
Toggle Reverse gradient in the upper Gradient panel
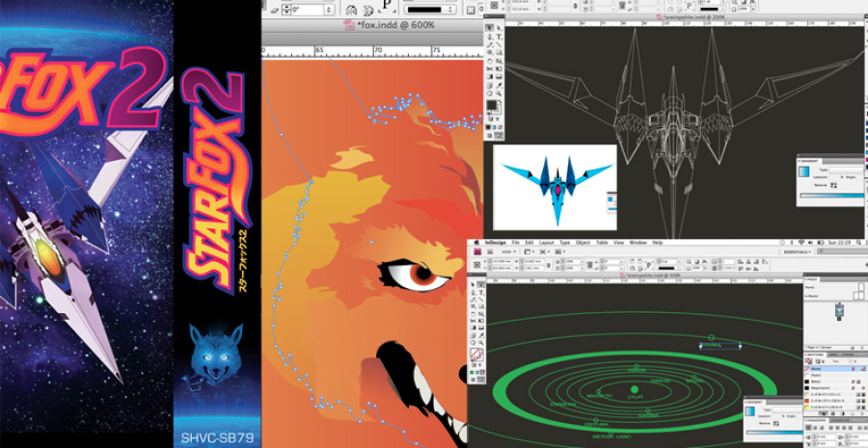point(833,185)
